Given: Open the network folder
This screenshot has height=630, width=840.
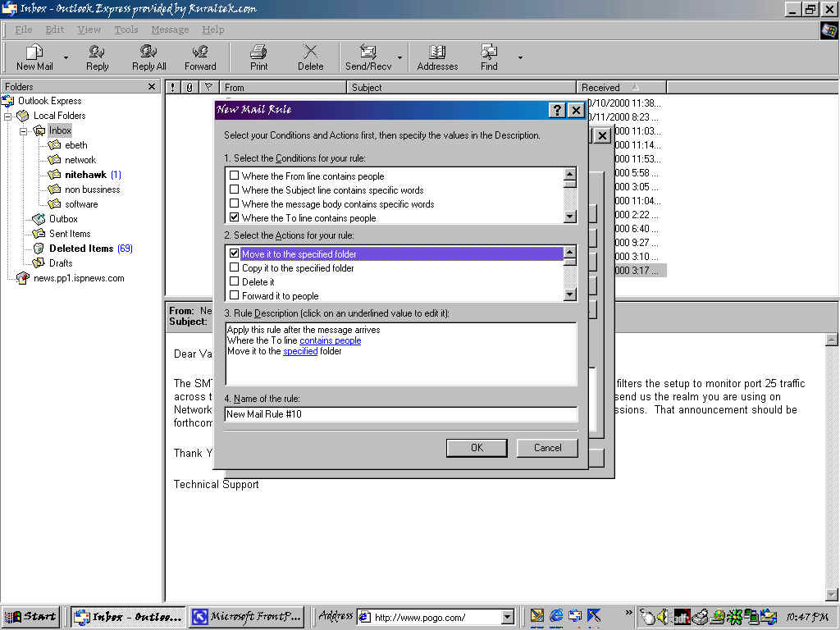Looking at the screenshot, I should coord(80,160).
